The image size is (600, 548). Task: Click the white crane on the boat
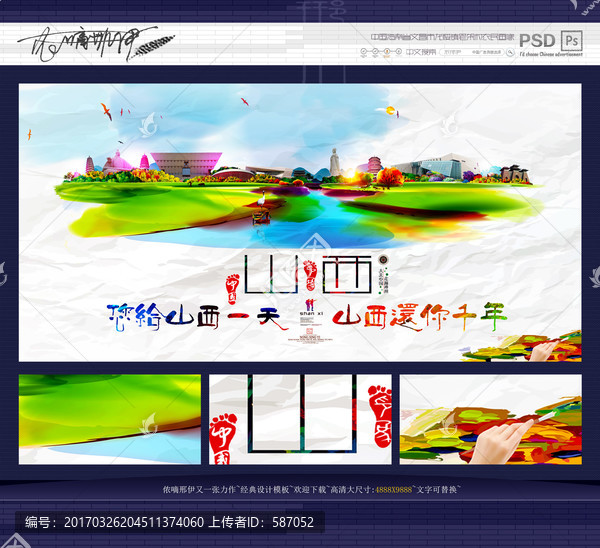point(261,201)
